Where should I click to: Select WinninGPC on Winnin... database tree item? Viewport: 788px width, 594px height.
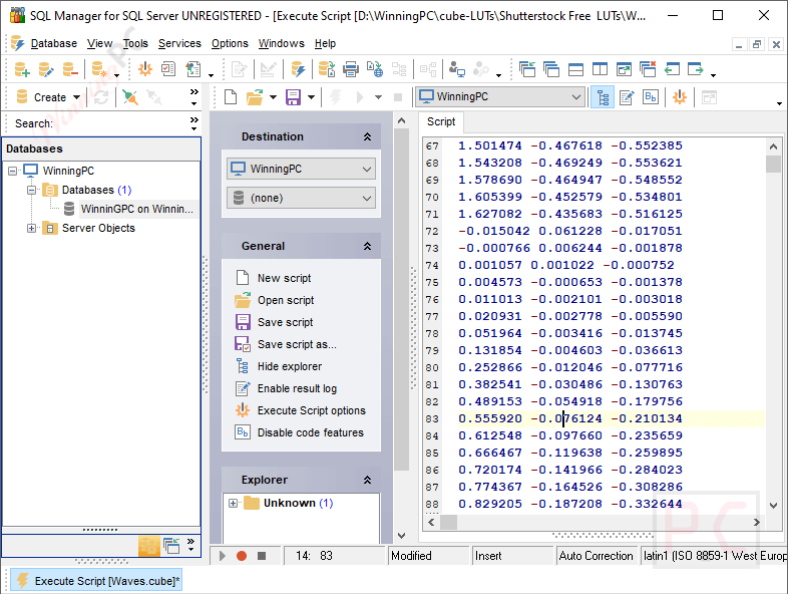(137, 209)
